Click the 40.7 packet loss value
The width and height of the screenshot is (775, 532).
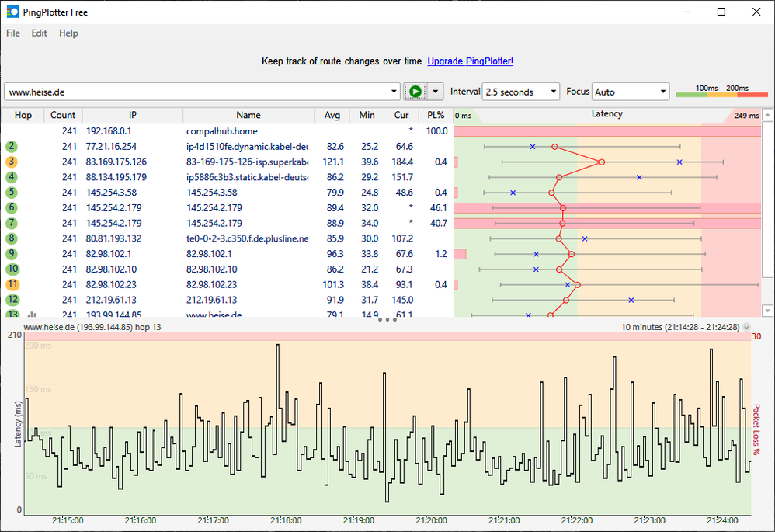(x=439, y=223)
